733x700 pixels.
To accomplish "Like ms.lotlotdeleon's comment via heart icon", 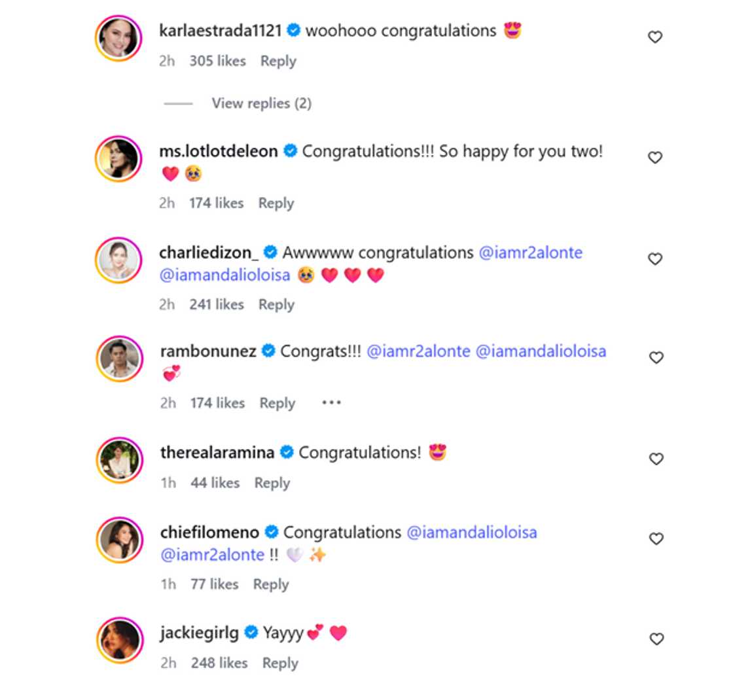I will [656, 157].
